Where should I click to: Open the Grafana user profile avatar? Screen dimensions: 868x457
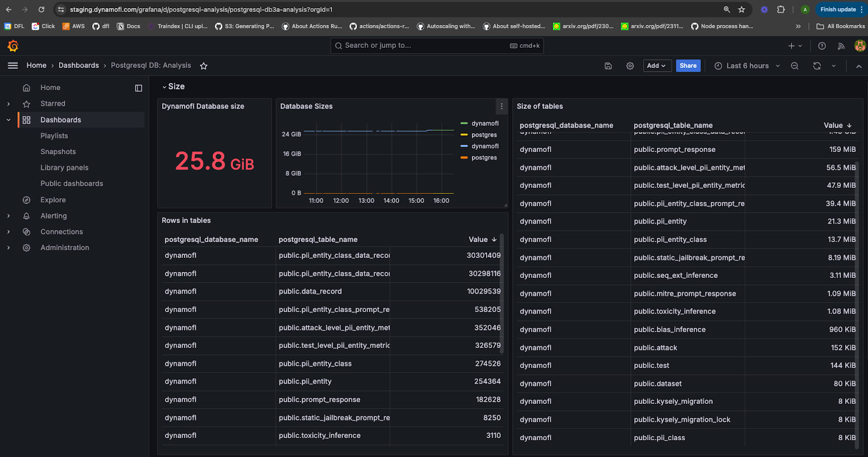point(860,46)
